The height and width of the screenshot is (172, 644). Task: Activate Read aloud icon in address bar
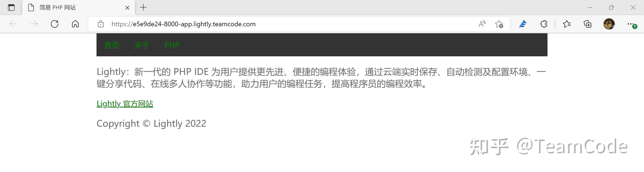[482, 24]
